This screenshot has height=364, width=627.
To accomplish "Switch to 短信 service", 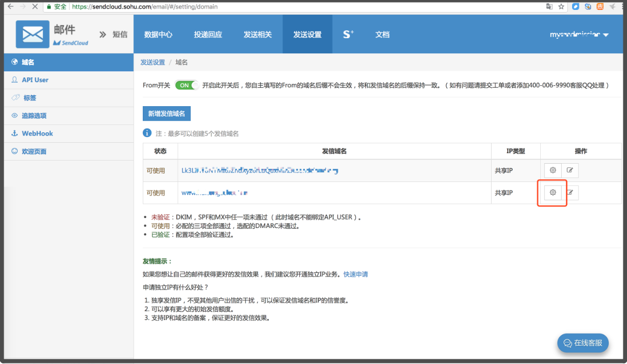I will coord(120,35).
